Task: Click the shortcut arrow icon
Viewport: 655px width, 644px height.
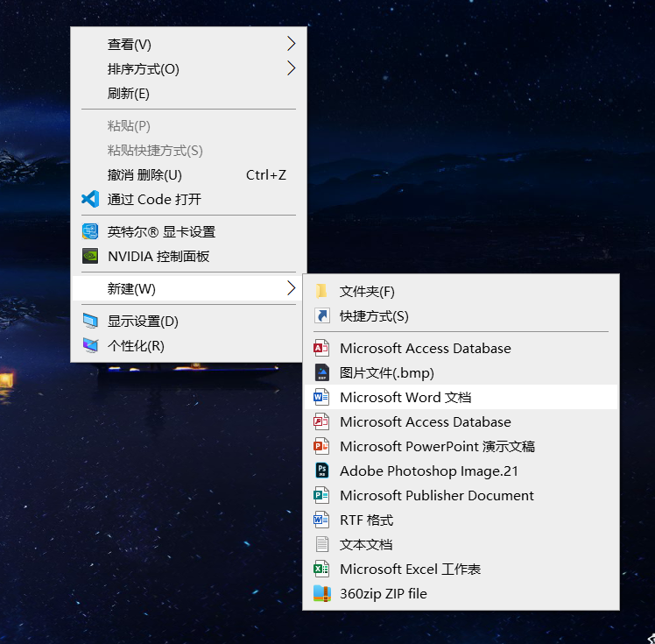Action: coord(321,315)
